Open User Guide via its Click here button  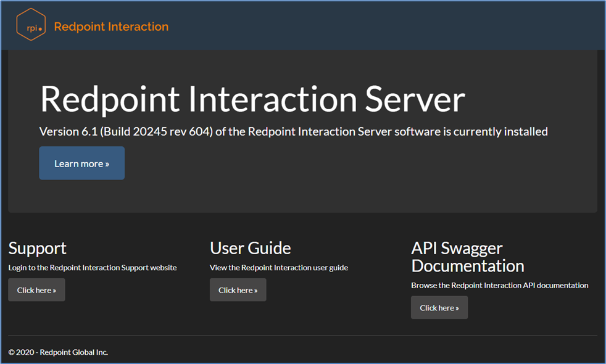(x=238, y=290)
